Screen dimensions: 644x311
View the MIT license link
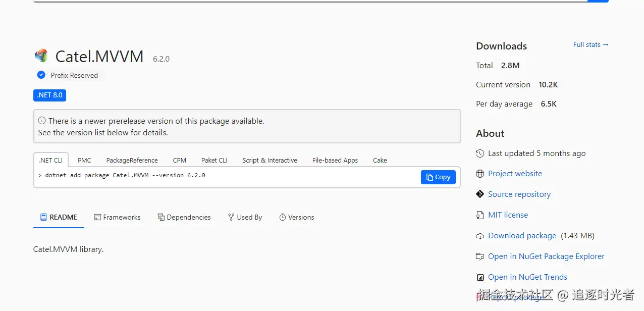click(508, 215)
